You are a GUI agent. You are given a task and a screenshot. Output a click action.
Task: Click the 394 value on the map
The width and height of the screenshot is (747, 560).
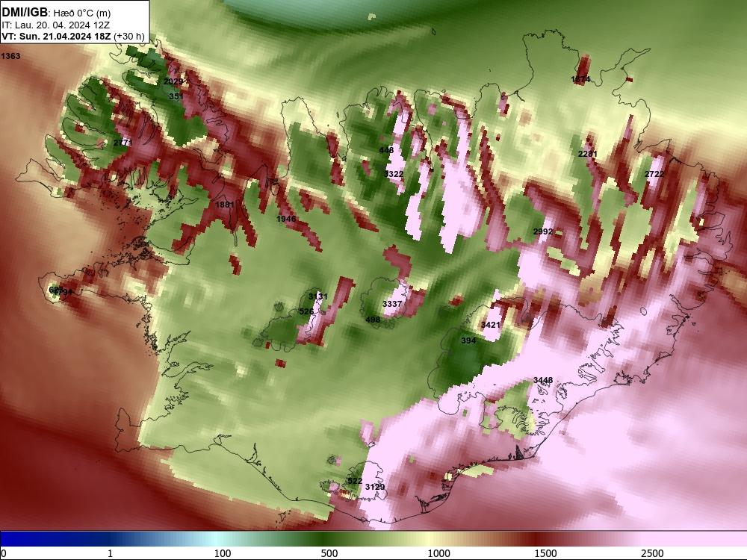tap(469, 340)
